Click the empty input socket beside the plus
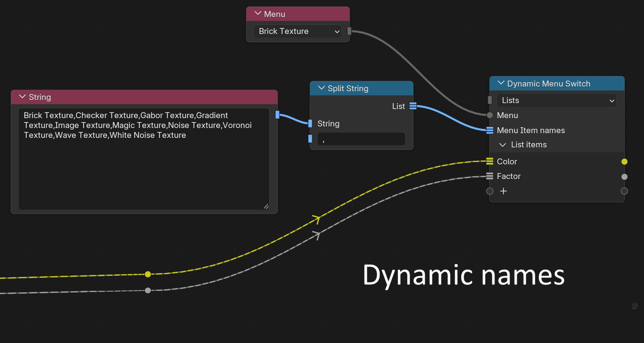 [x=490, y=191]
